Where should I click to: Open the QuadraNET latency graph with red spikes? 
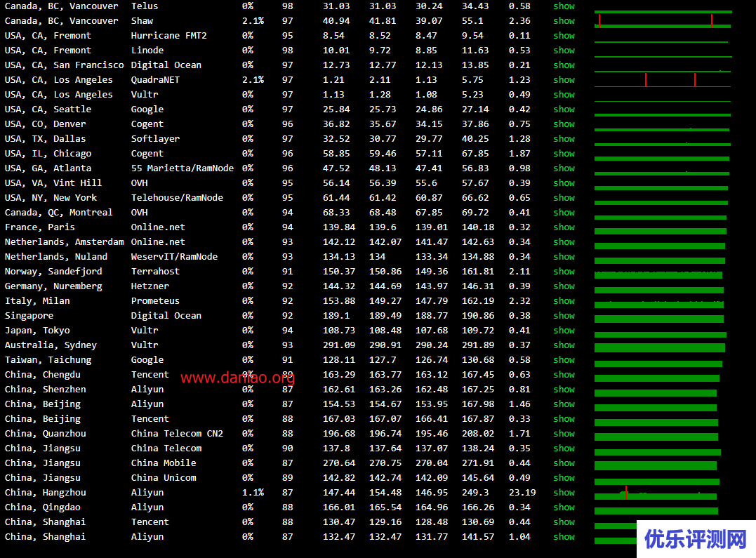pyautogui.click(x=663, y=80)
